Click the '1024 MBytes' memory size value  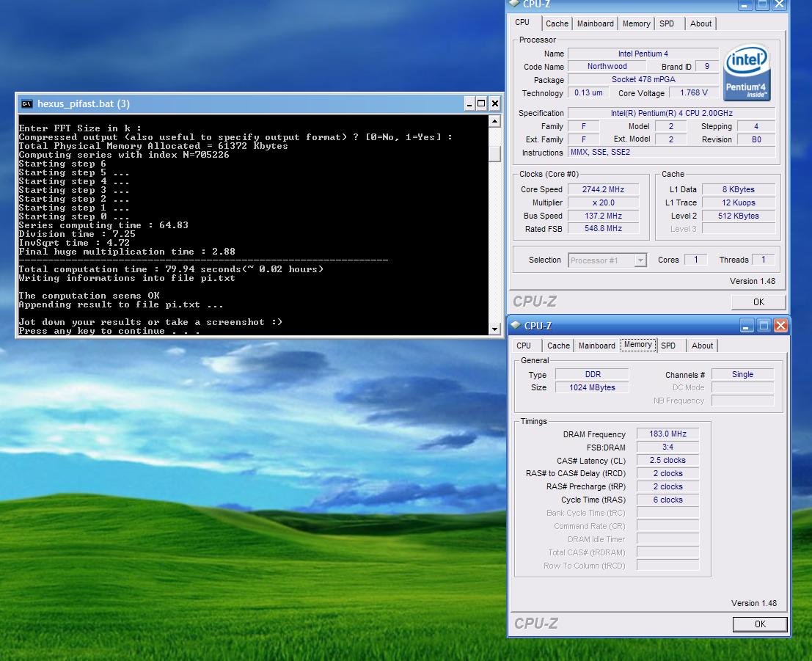pyautogui.click(x=593, y=387)
